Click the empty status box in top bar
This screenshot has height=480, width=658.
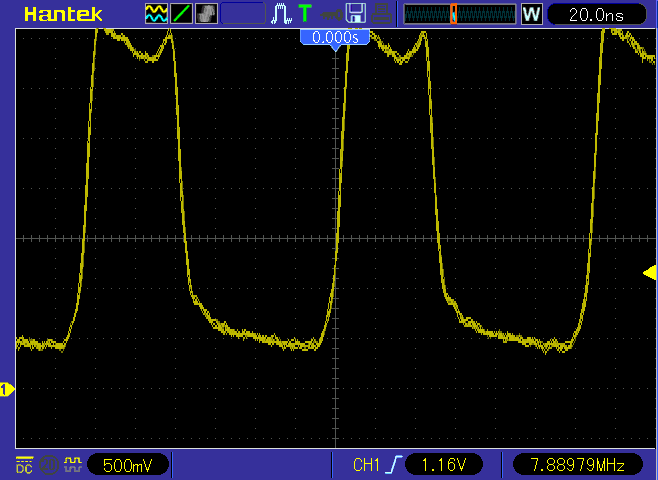(243, 13)
